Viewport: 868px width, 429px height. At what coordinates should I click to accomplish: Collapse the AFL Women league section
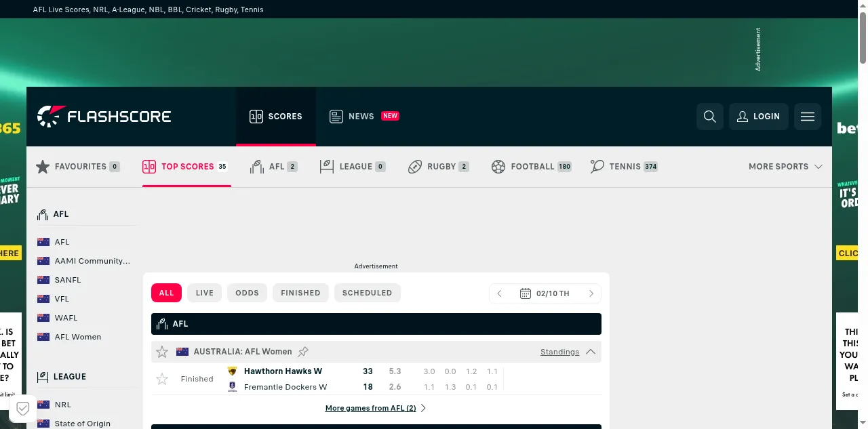click(x=591, y=352)
